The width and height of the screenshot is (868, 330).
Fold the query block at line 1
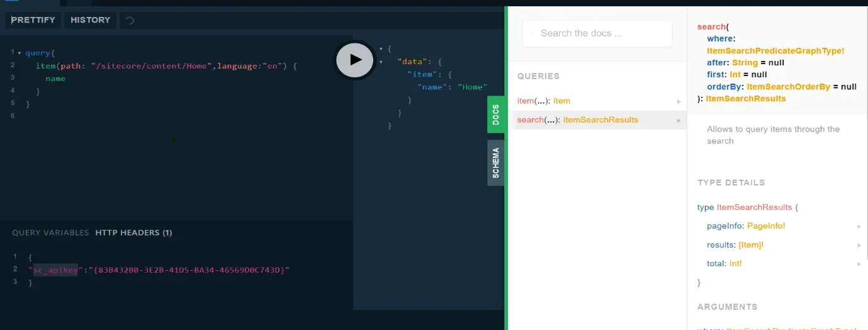pos(20,53)
